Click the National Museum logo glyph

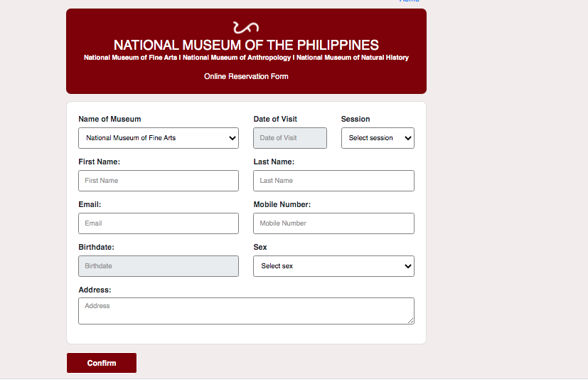click(246, 28)
